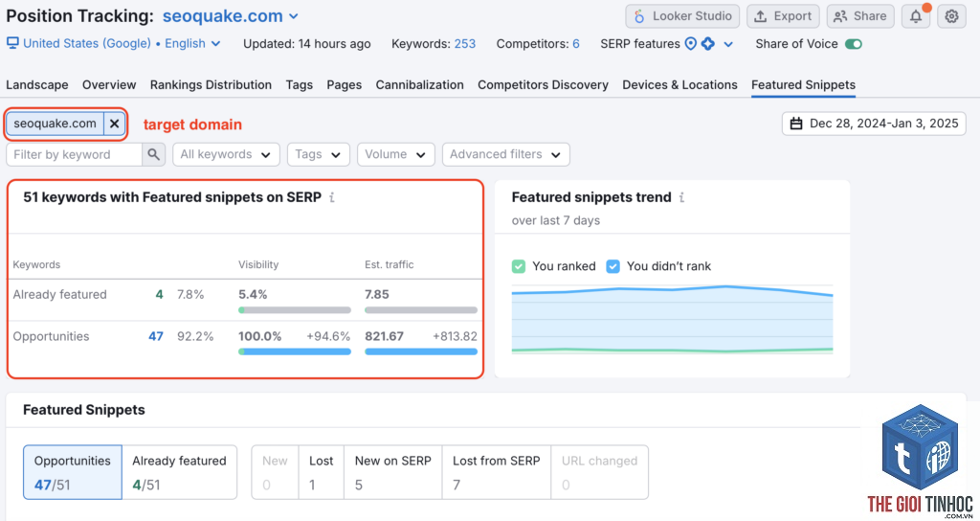Switch to the Cannibalization tab
Viewport: 980px width, 521px height.
[419, 85]
